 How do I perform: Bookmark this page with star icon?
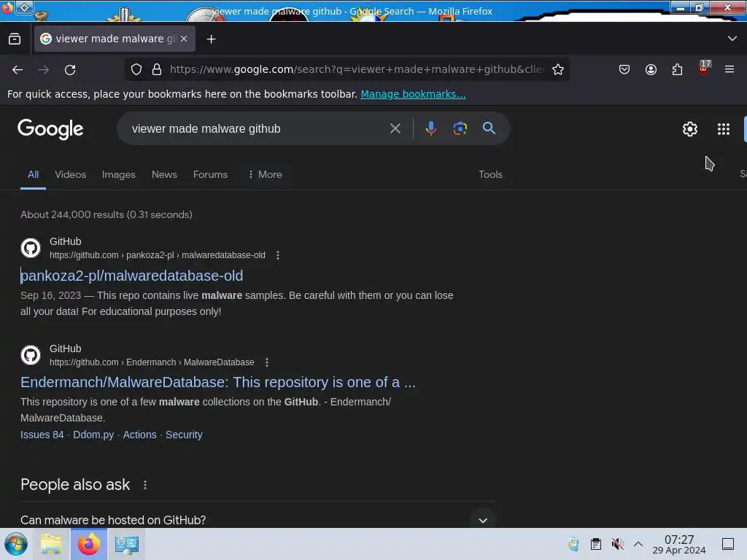pos(558,69)
